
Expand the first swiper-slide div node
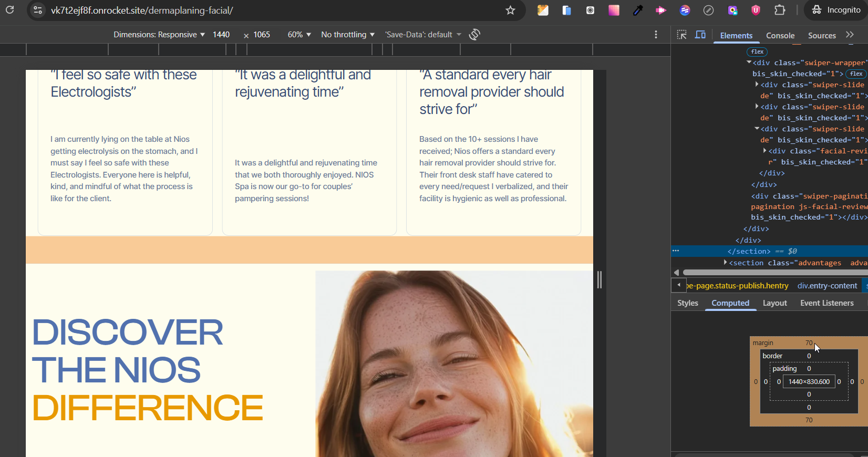coord(757,85)
